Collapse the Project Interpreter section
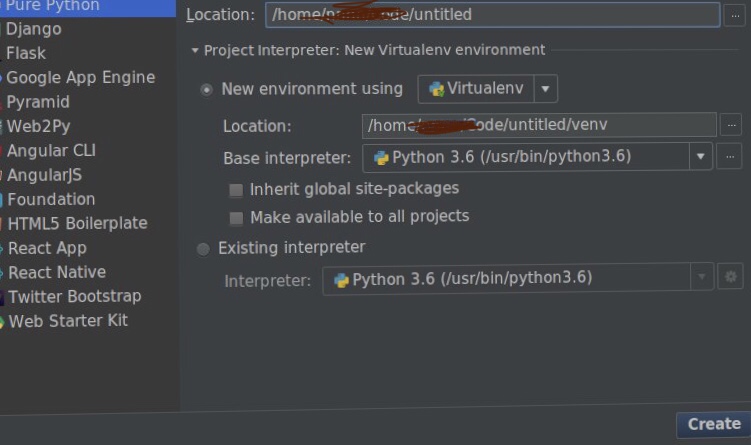This screenshot has height=445, width=751. [x=194, y=50]
